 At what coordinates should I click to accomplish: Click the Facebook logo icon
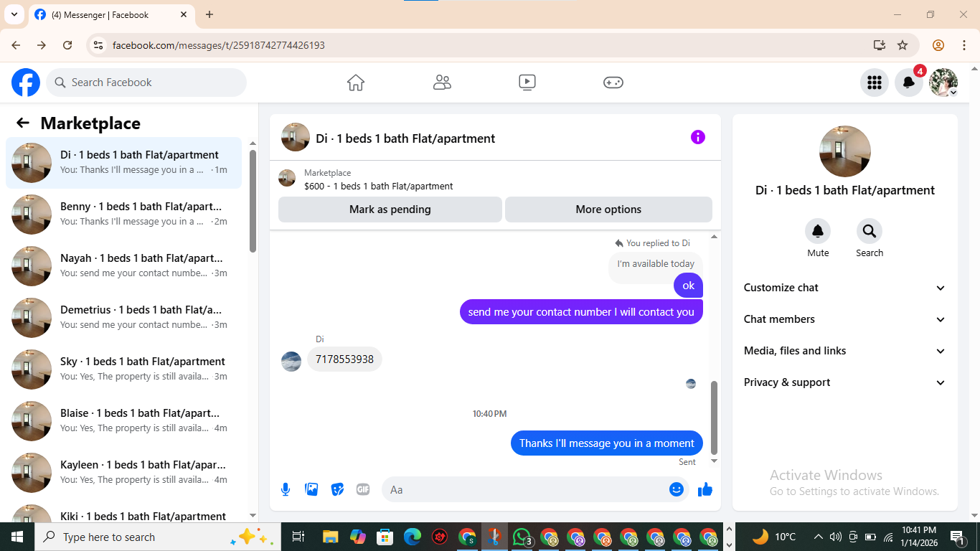pos(26,83)
